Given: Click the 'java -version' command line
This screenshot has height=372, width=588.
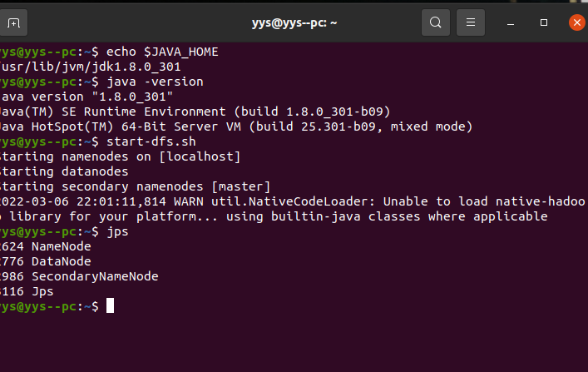Looking at the screenshot, I should click(x=155, y=82).
